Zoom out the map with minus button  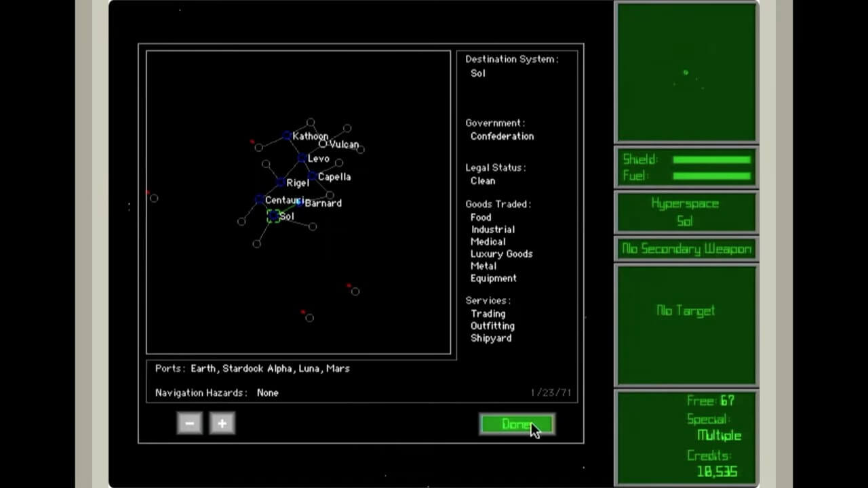pos(190,424)
